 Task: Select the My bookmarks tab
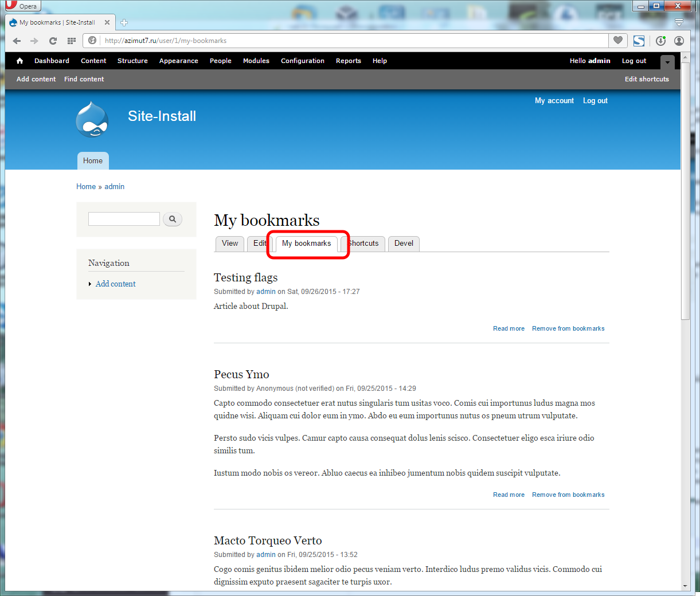307,244
